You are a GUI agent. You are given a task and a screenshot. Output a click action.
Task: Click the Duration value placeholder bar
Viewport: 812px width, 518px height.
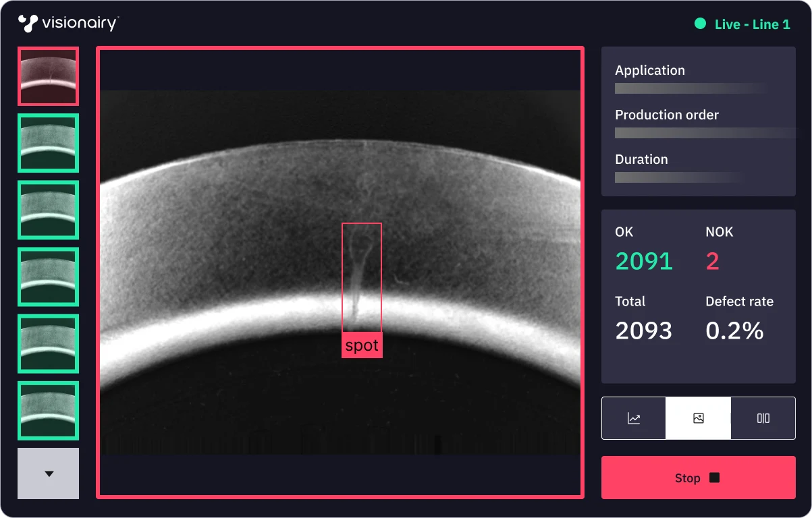[682, 177]
